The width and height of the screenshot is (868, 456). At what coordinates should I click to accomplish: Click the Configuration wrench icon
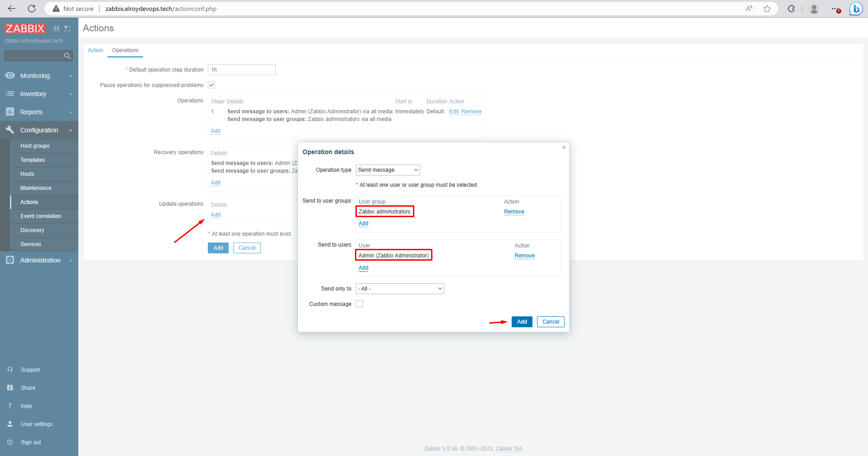[x=10, y=130]
